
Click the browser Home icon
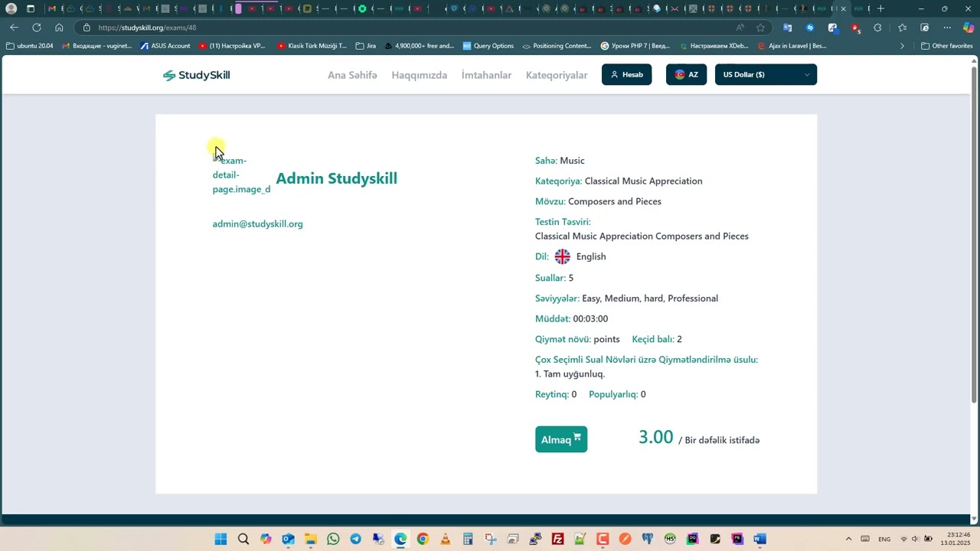tap(59, 28)
